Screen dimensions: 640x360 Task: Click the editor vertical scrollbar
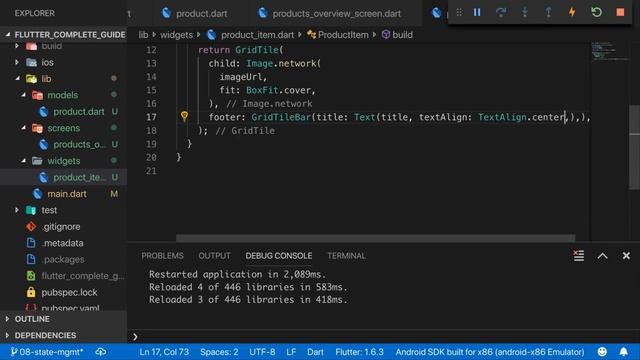coord(635,147)
